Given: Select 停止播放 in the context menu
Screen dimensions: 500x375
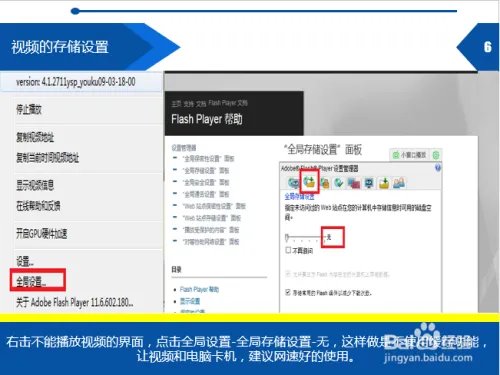Looking at the screenshot, I should coord(29,109).
